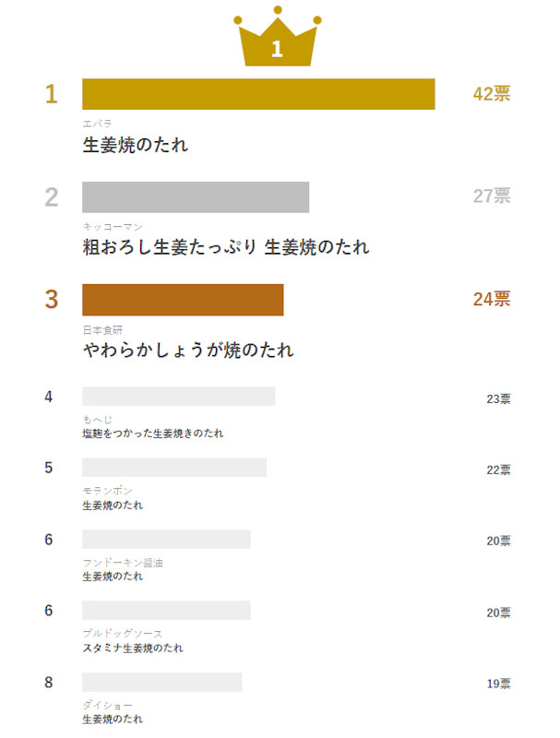
Task: Click the gold crown number one icon
Action: coord(278,36)
